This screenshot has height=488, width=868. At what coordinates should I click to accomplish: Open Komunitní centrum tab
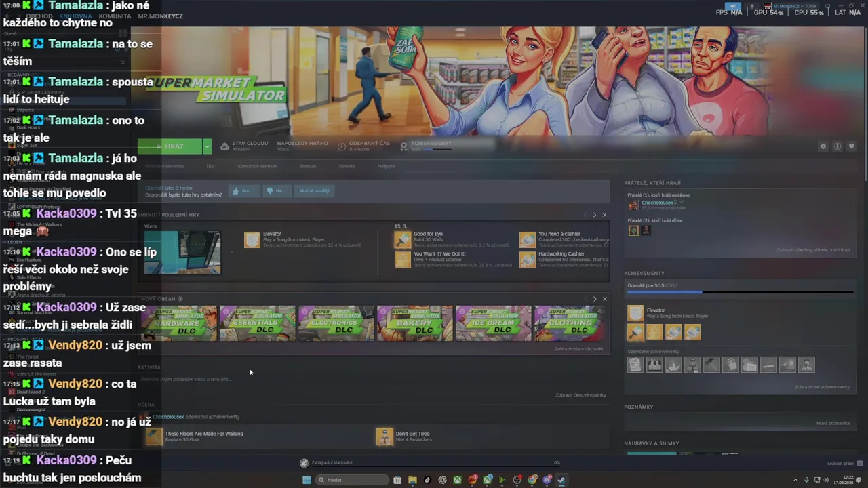(x=257, y=166)
